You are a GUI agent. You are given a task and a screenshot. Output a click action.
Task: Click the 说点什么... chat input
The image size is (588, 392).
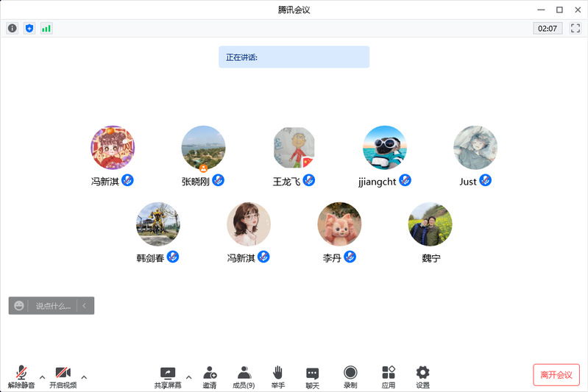point(53,306)
